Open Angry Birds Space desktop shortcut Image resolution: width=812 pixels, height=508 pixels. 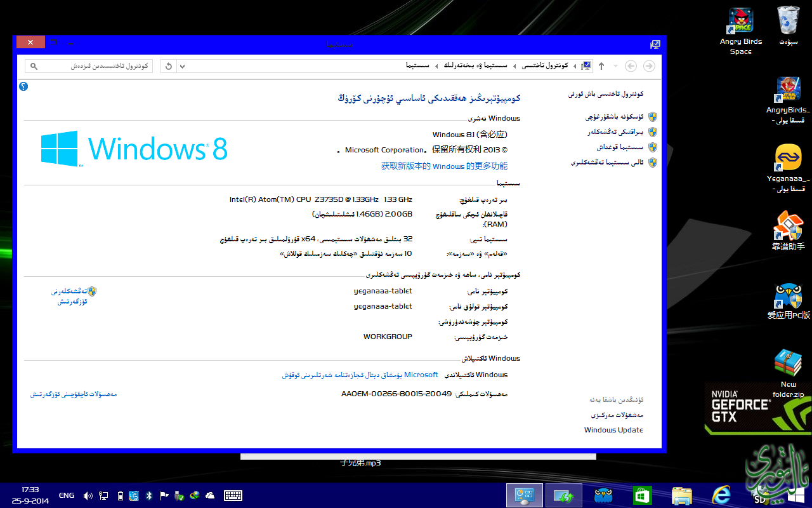[740, 31]
